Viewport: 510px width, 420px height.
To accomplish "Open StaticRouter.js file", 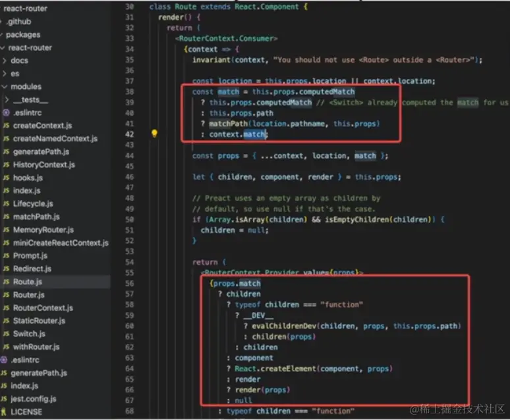I will click(x=40, y=321).
